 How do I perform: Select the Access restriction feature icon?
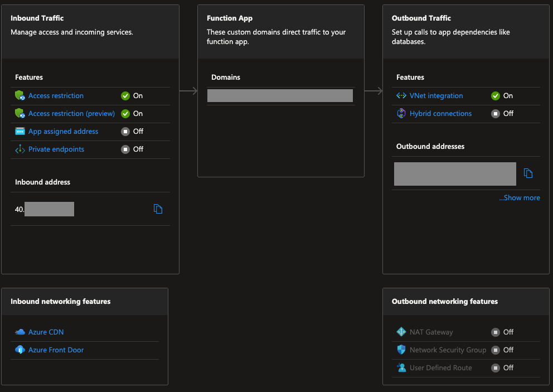pos(20,95)
